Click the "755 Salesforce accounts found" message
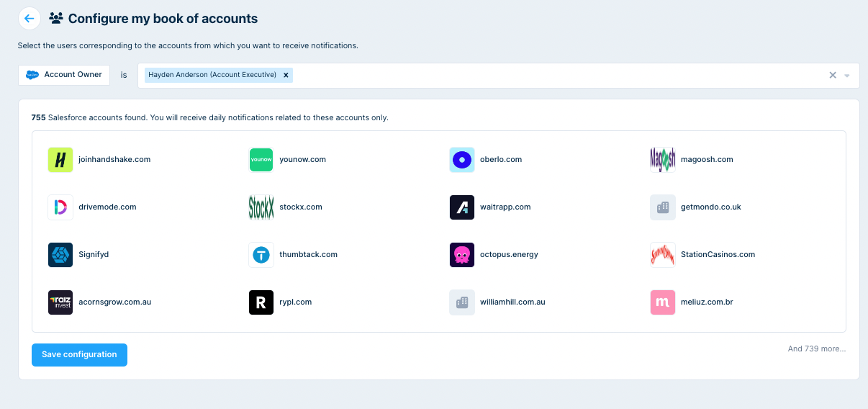 point(210,117)
